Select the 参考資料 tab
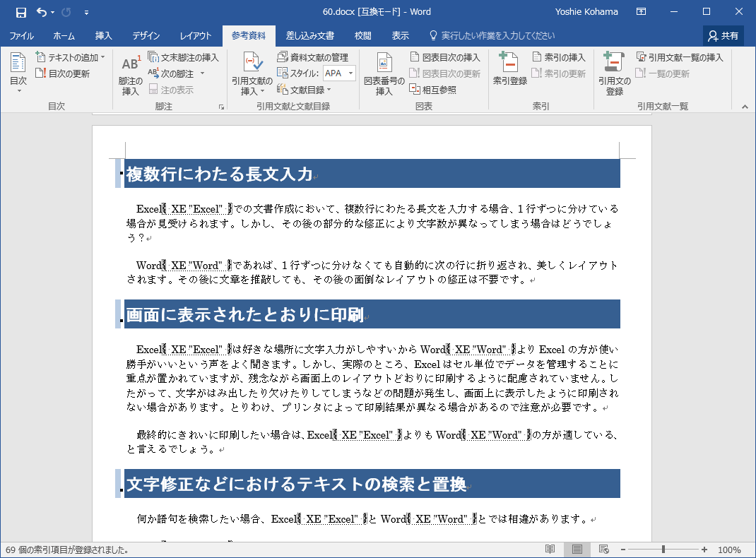Image resolution: width=756 pixels, height=558 pixels. tap(248, 35)
